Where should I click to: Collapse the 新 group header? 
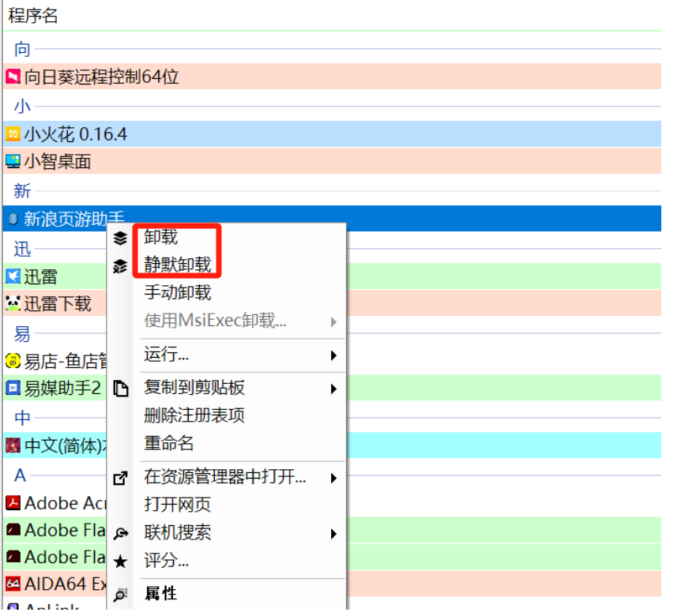tap(22, 191)
